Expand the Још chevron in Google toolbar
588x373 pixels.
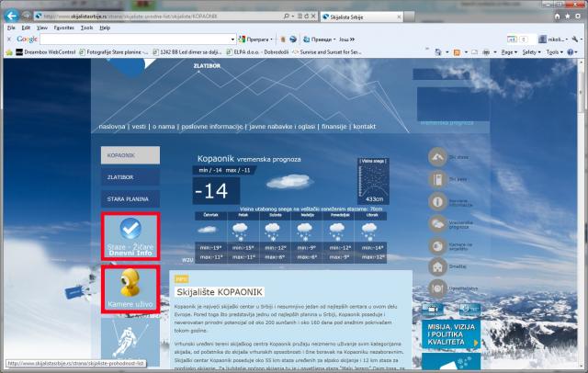click(x=352, y=40)
